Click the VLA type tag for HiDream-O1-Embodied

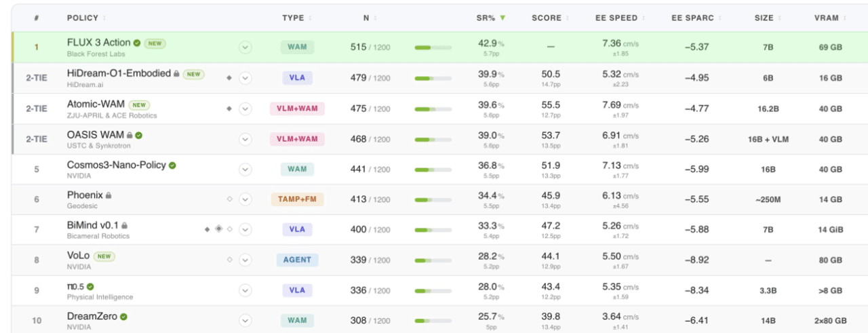tap(297, 78)
